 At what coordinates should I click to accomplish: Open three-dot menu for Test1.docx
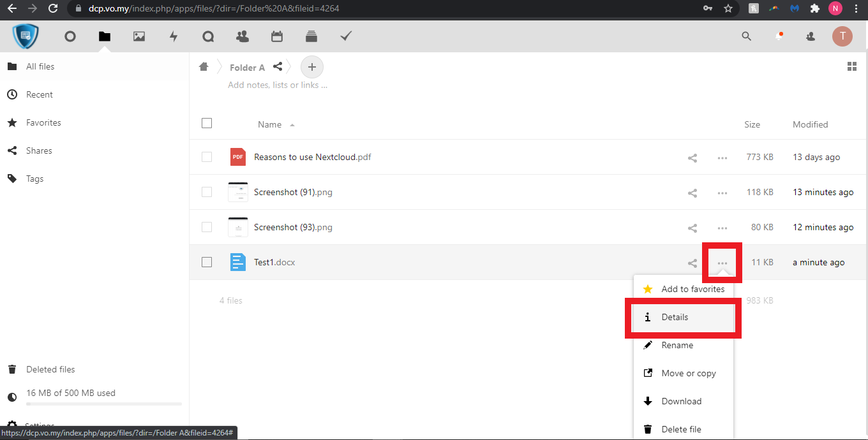[722, 263]
